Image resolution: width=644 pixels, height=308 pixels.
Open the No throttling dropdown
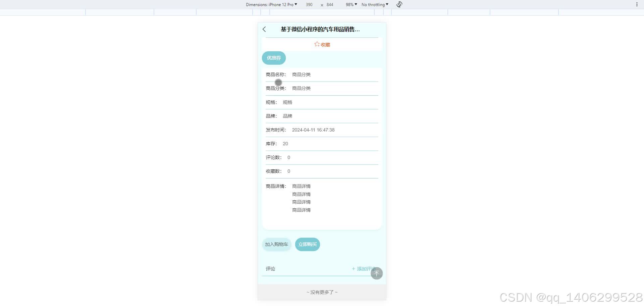pos(375,5)
